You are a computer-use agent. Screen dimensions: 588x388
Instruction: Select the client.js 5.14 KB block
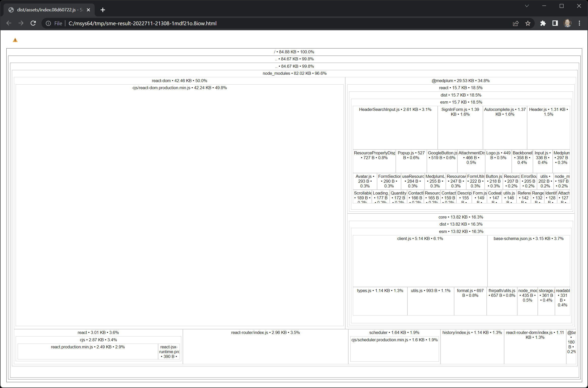pyautogui.click(x=420, y=261)
